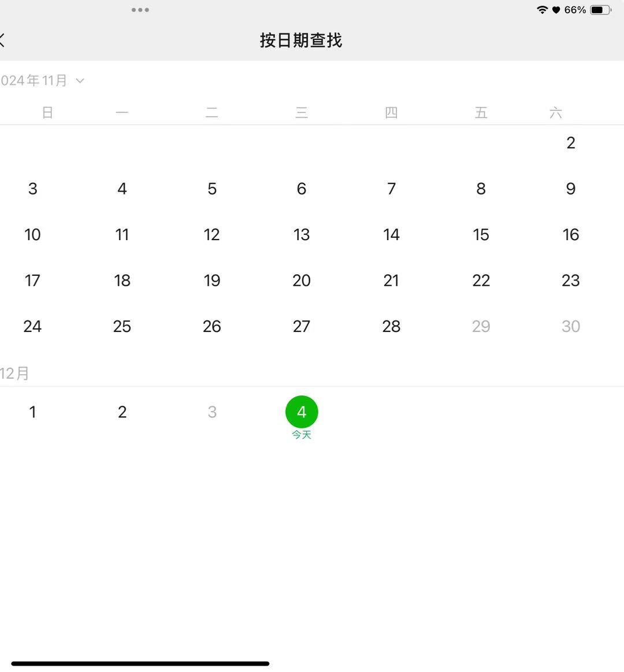This screenshot has height=672, width=624.
Task: Tap the heart icon in status bar
Action: tap(556, 10)
